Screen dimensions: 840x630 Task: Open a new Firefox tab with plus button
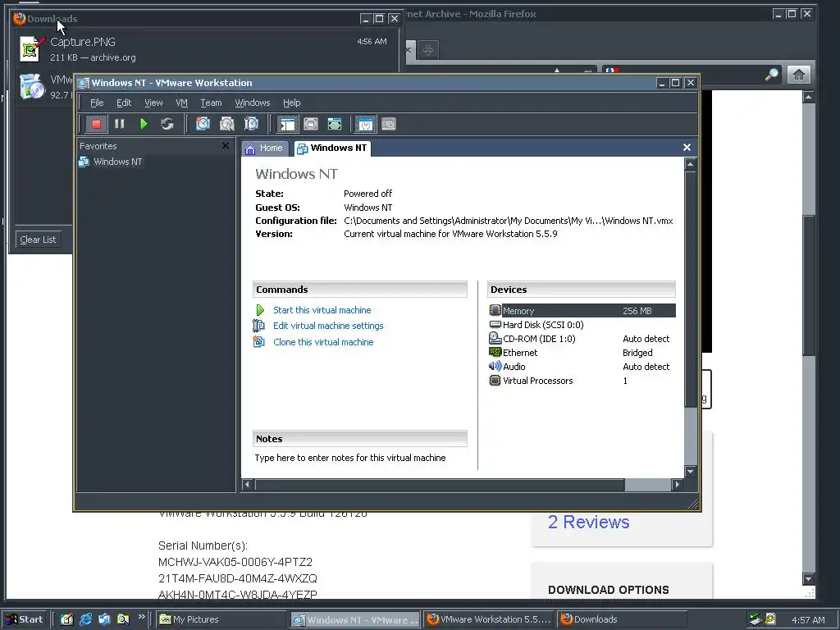[x=428, y=50]
